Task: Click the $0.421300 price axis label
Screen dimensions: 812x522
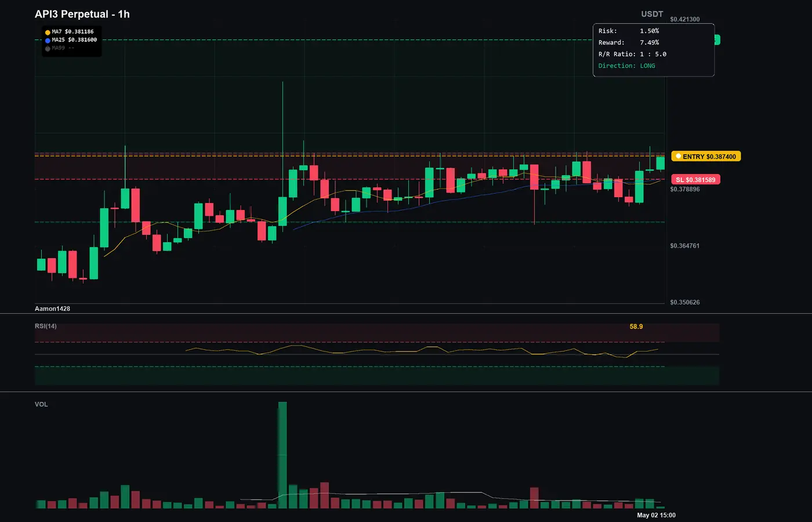Action: (684, 19)
